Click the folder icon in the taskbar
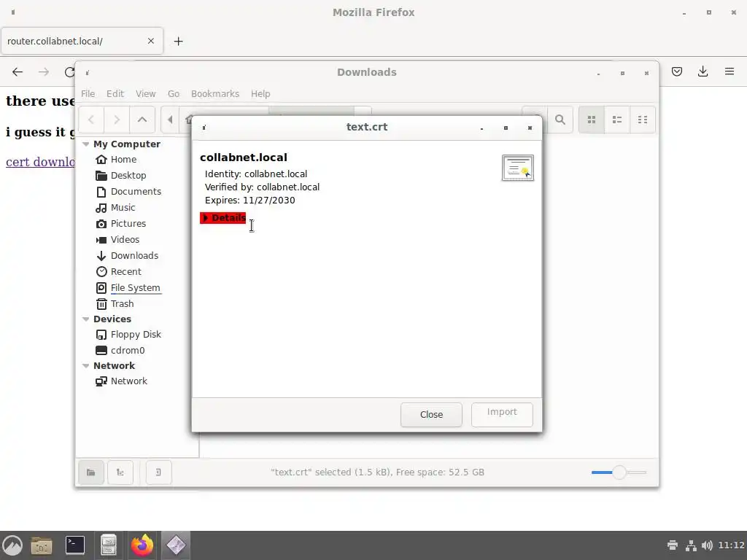The width and height of the screenshot is (747, 560). (42, 545)
